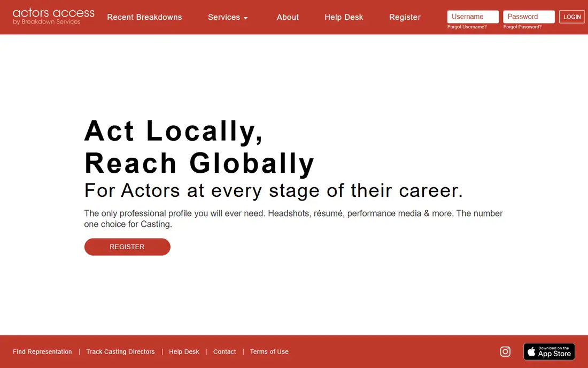588x368 pixels.
Task: Open Recent Breakdowns in the top navigation
Action: [x=144, y=17]
